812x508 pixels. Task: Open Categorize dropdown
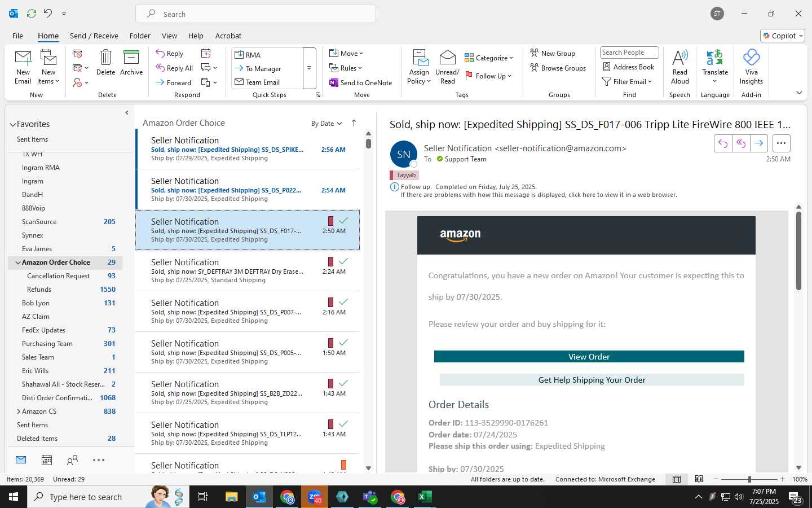coord(489,58)
